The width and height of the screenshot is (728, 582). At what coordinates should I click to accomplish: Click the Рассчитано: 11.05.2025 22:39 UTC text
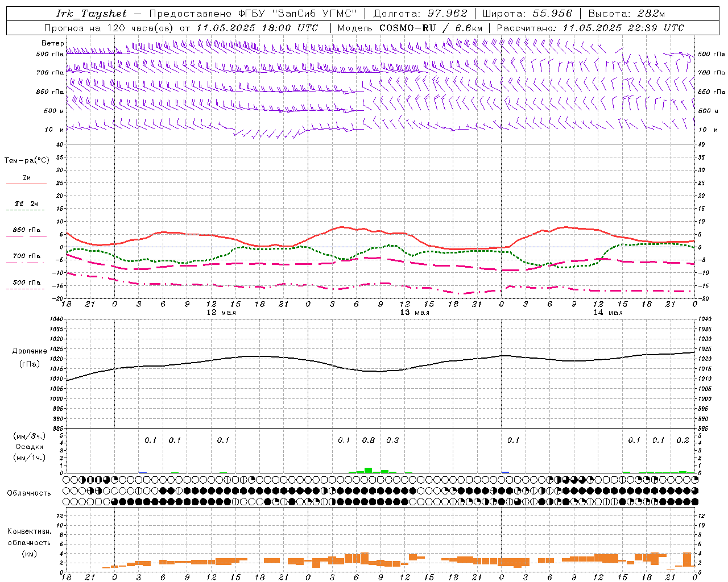[x=590, y=28]
